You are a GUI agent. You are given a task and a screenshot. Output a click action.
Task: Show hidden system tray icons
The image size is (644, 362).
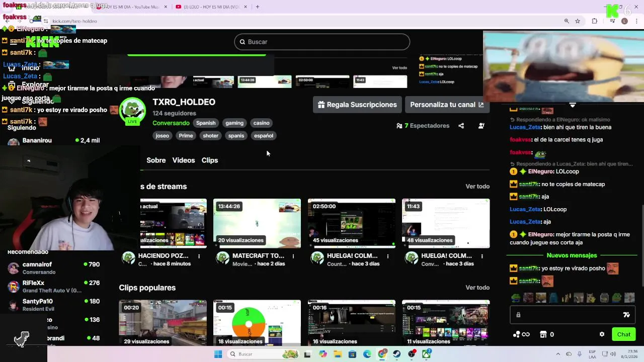coord(558,354)
